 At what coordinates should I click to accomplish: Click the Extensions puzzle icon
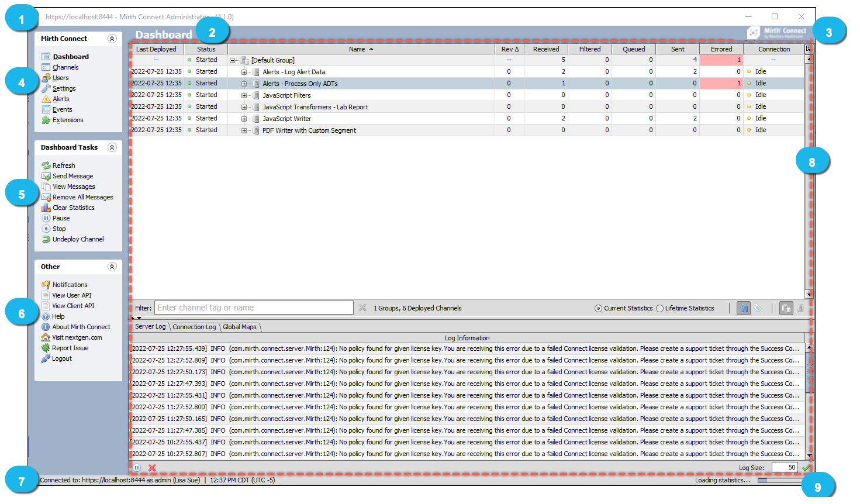coord(46,120)
